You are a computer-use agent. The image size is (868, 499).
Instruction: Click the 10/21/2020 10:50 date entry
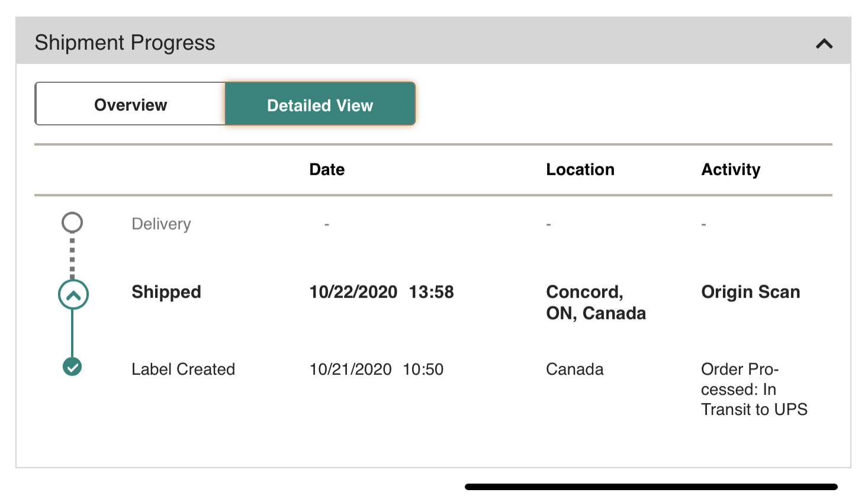click(x=376, y=369)
